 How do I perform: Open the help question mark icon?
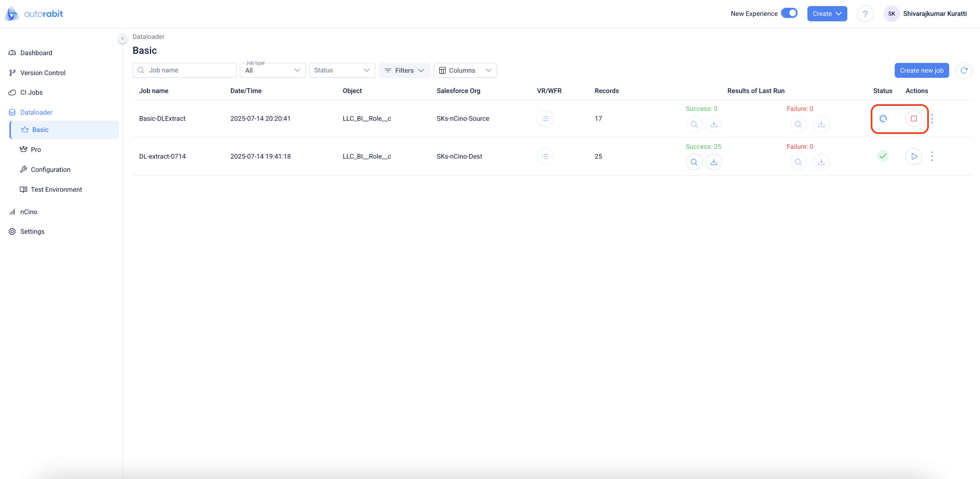pos(865,14)
